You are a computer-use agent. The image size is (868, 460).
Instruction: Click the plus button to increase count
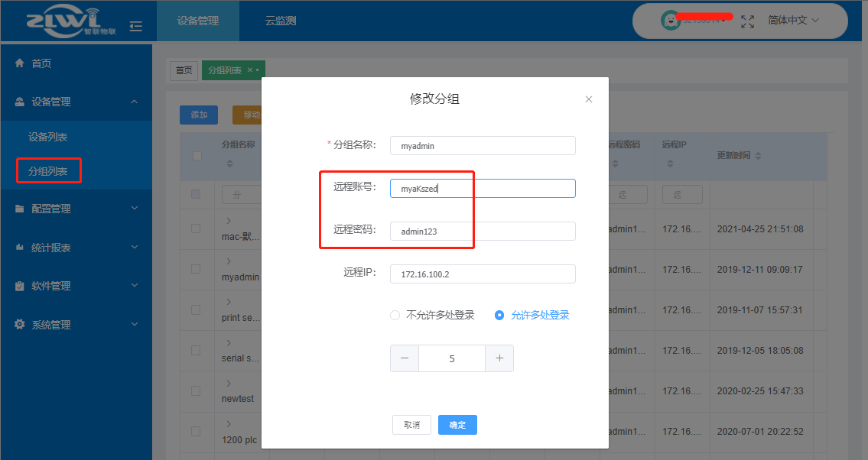[x=499, y=358]
